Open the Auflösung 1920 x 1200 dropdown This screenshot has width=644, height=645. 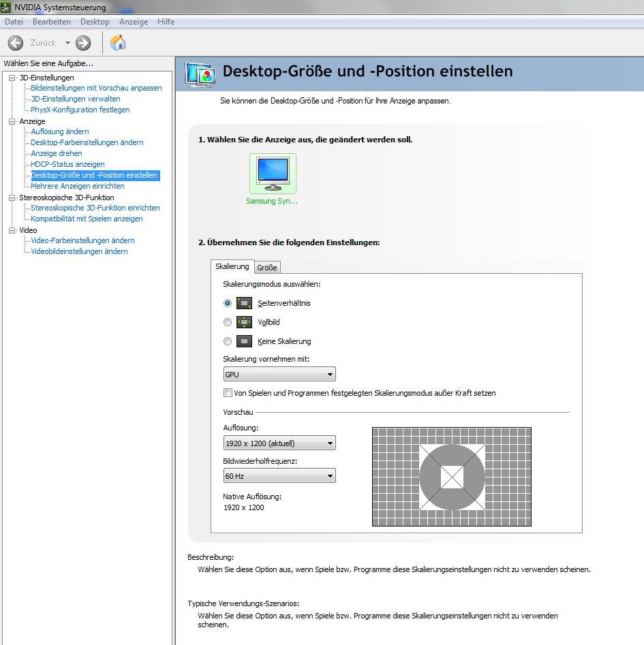[279, 443]
